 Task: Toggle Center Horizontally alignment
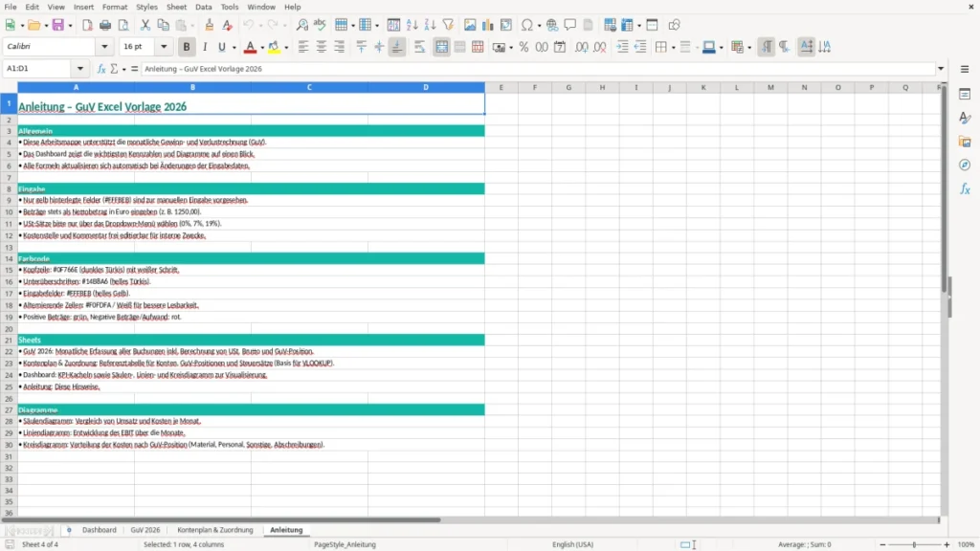[x=322, y=47]
